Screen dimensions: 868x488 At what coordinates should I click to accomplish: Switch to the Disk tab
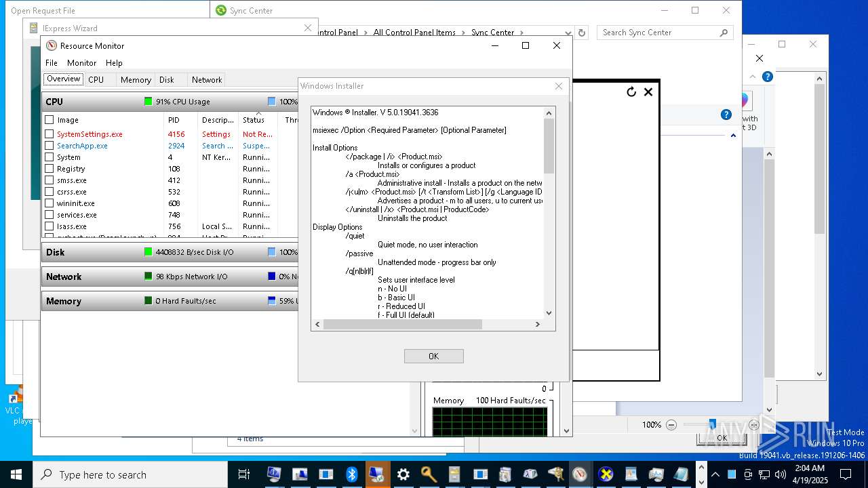[167, 80]
